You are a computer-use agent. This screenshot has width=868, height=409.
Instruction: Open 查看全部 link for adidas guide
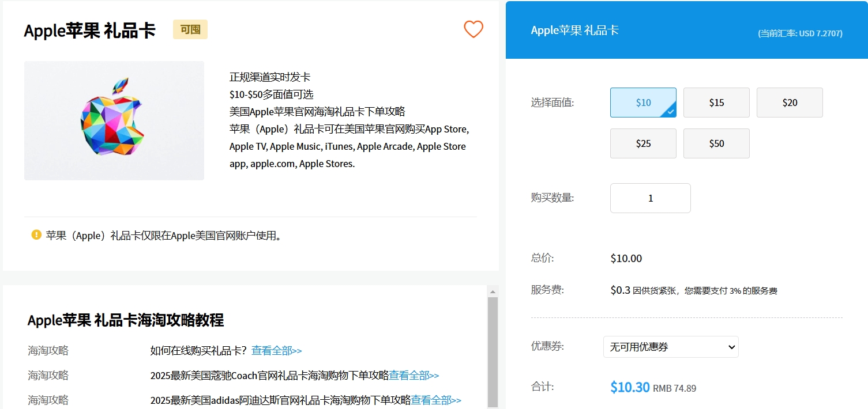(x=436, y=400)
